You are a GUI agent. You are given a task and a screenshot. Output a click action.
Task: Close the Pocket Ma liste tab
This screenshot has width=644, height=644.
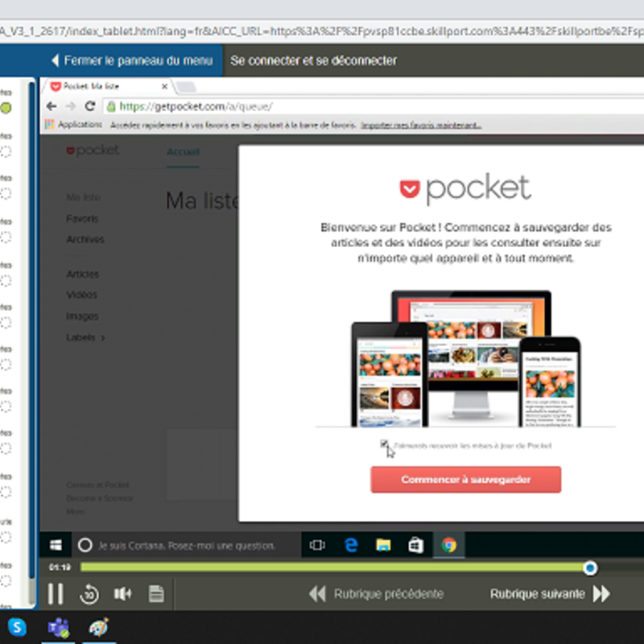click(164, 86)
